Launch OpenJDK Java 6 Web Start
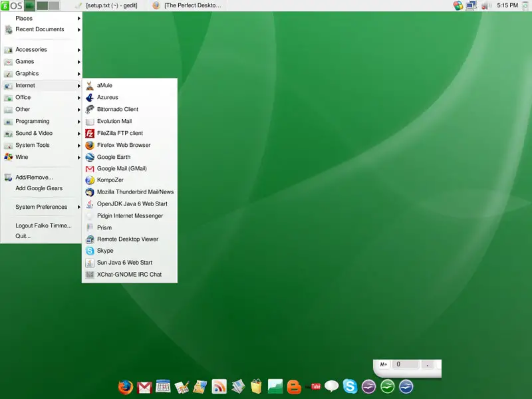The height and width of the screenshot is (399, 532). tap(129, 203)
